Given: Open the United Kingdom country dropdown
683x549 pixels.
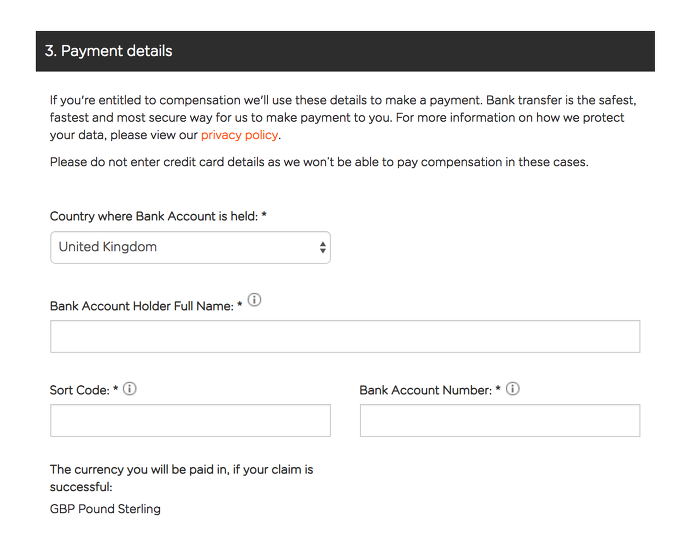Looking at the screenshot, I should click(x=190, y=247).
